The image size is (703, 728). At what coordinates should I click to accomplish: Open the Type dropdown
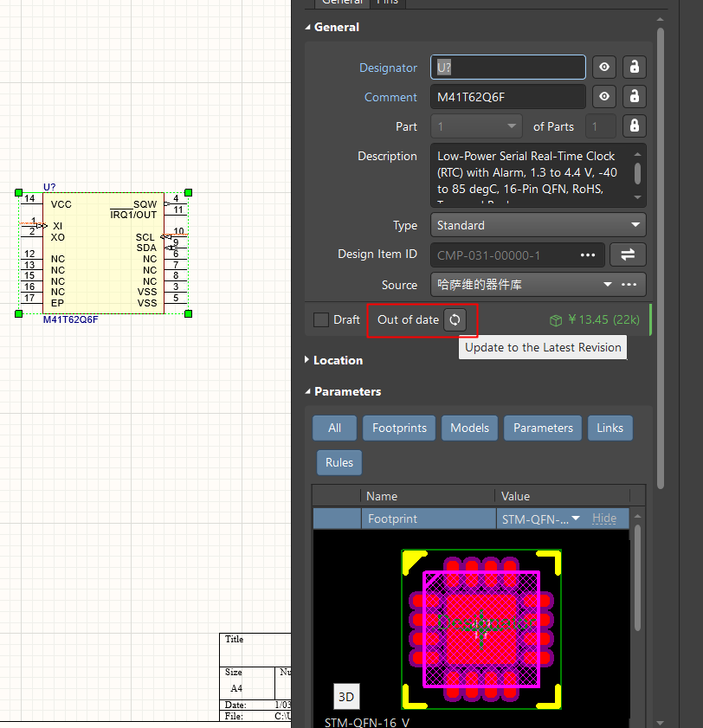[x=539, y=225]
